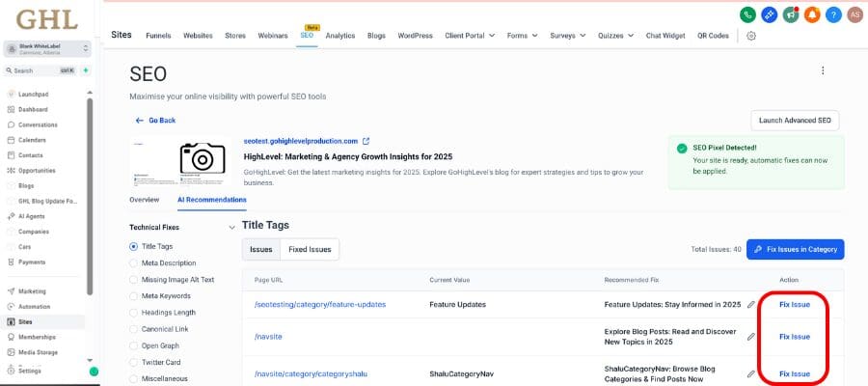Open the AS user avatar menu

[x=854, y=14]
